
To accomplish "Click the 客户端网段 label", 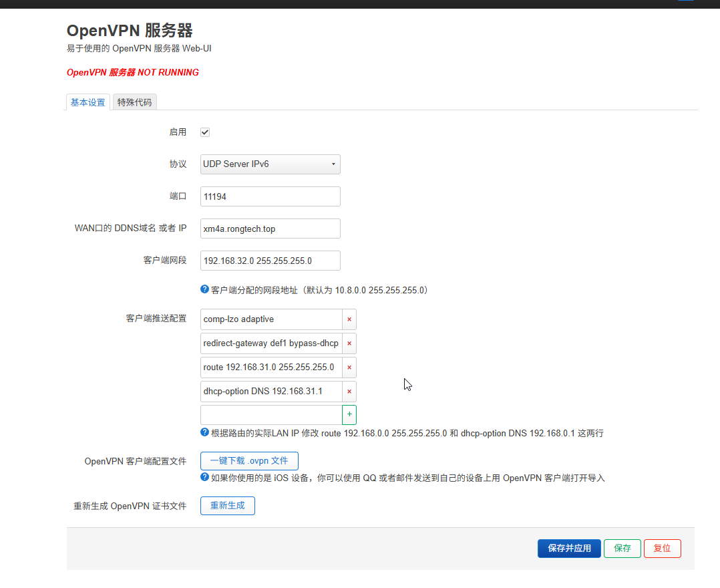I will tap(165, 261).
